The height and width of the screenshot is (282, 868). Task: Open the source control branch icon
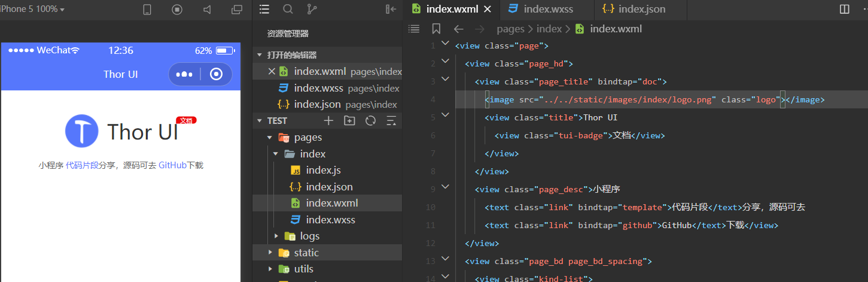point(312,9)
